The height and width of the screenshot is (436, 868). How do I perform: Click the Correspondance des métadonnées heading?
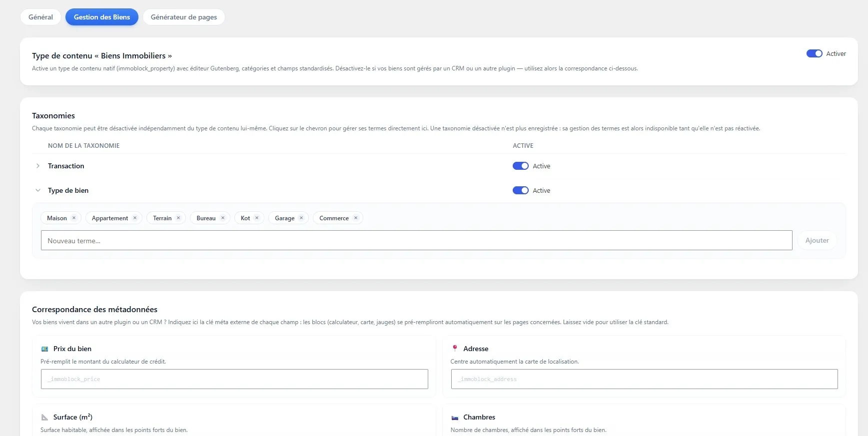point(94,309)
